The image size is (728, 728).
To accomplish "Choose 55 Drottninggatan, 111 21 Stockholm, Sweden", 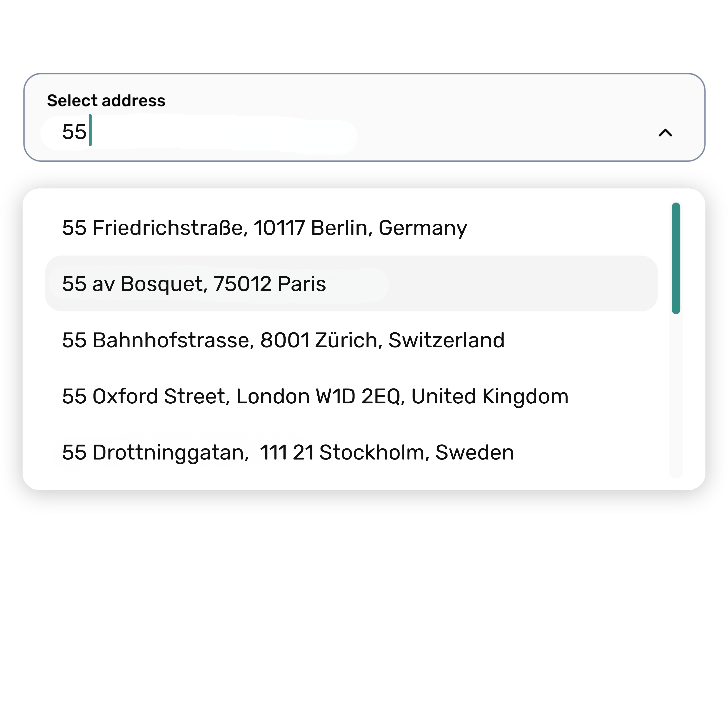I will (288, 452).
